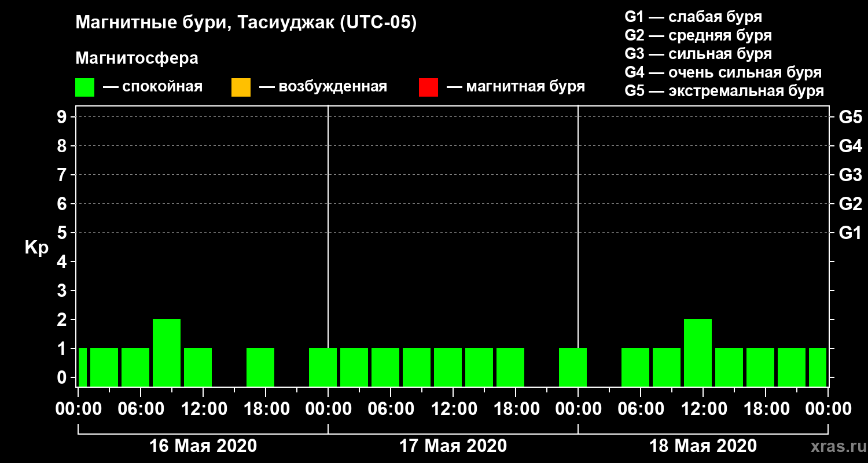
Task: Click the '12:00' label above 16 Мая 2020
Action: tap(203, 409)
